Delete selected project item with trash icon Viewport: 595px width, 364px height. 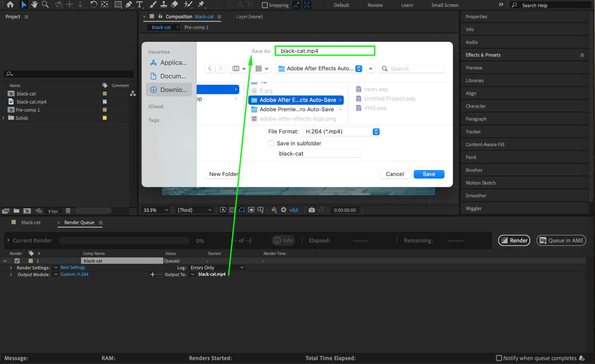tap(68, 211)
